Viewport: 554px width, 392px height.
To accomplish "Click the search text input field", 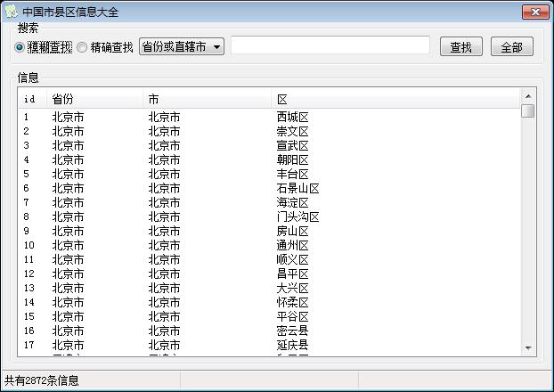I will pyautogui.click(x=330, y=45).
